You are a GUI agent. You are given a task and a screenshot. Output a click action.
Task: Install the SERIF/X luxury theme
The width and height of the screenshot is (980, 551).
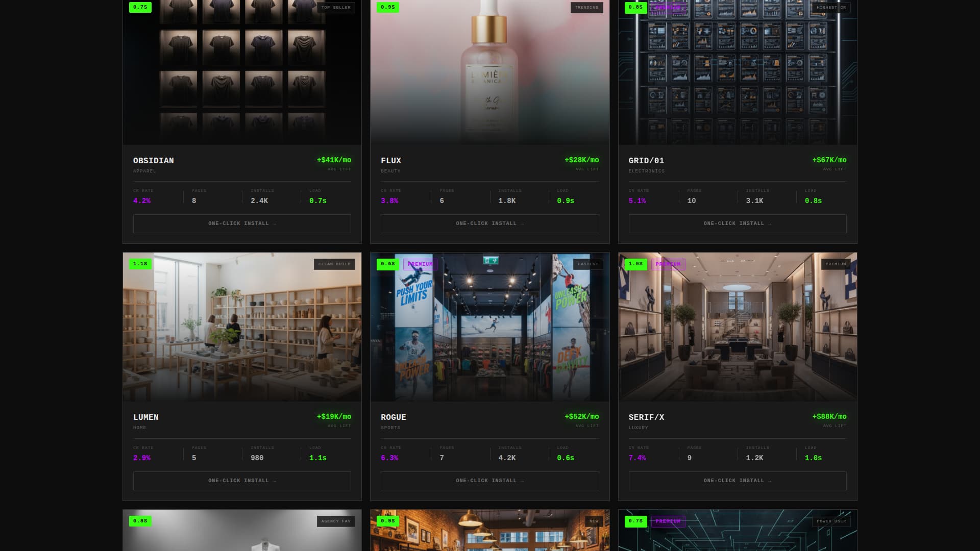(737, 481)
